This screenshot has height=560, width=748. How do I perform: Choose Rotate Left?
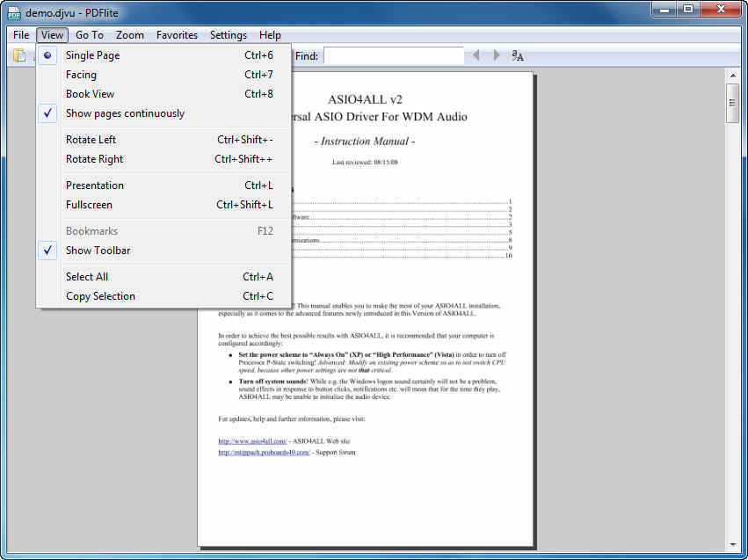coord(164,140)
